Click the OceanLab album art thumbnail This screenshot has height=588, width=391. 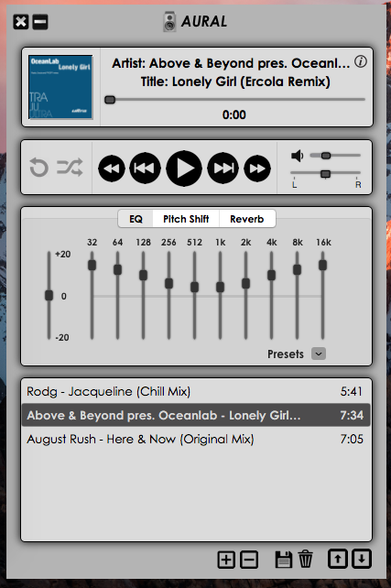tap(60, 87)
